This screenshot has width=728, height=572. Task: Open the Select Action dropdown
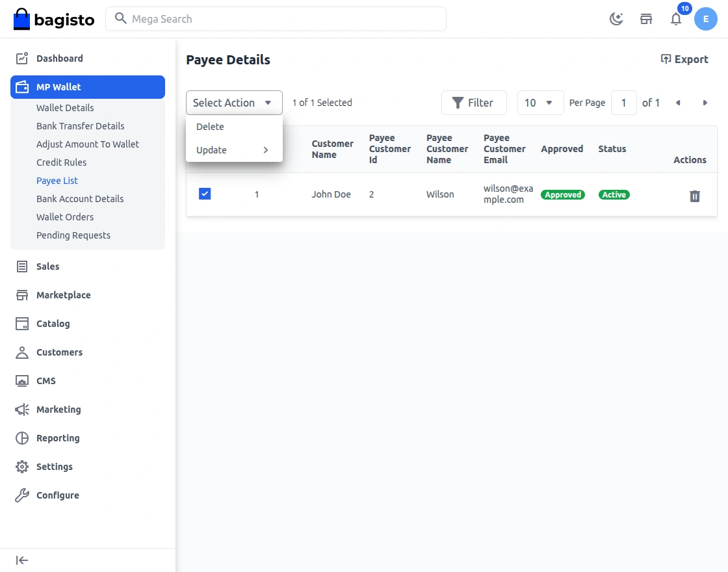(x=234, y=103)
